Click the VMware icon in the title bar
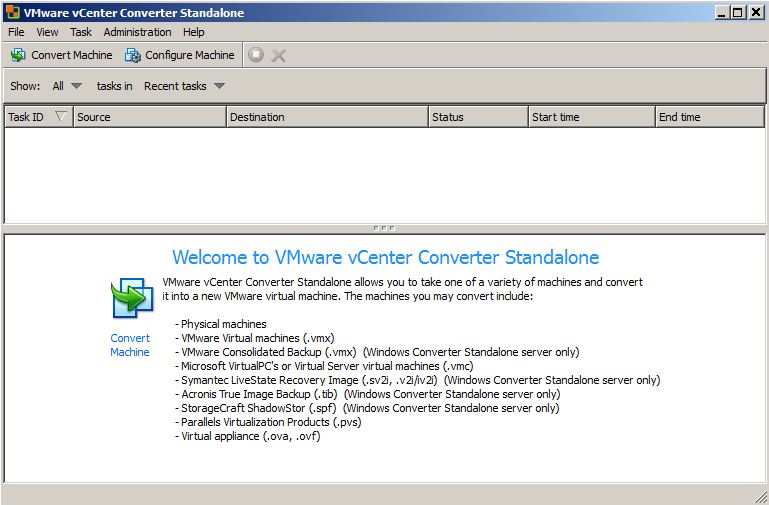Image resolution: width=769 pixels, height=505 pixels. tap(12, 12)
